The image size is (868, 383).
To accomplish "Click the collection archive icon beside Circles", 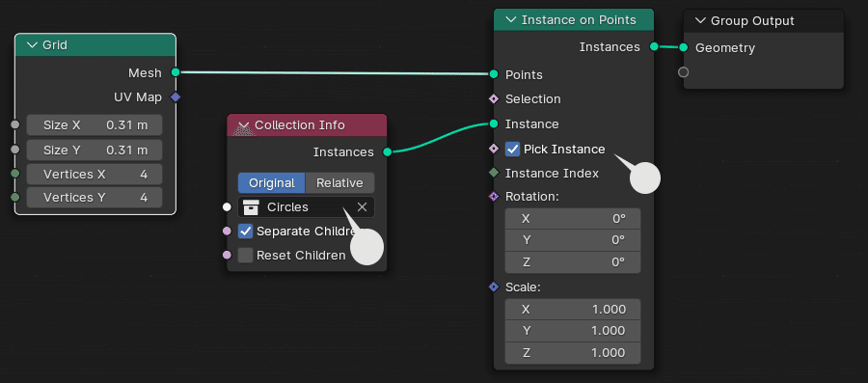I will point(252,207).
